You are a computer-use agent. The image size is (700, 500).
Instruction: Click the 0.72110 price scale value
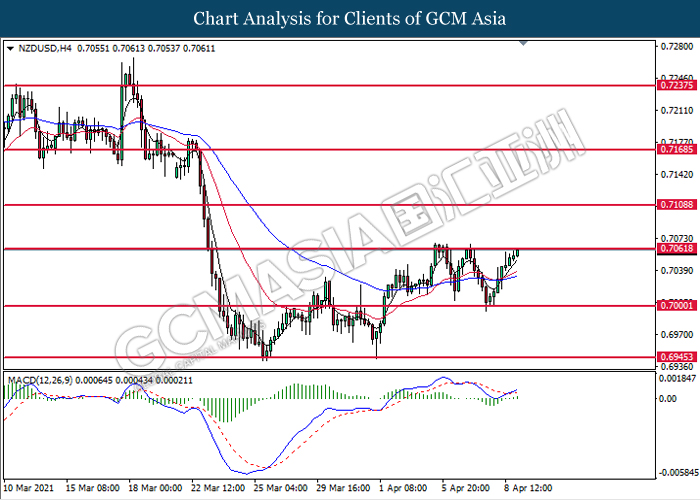pos(677,110)
